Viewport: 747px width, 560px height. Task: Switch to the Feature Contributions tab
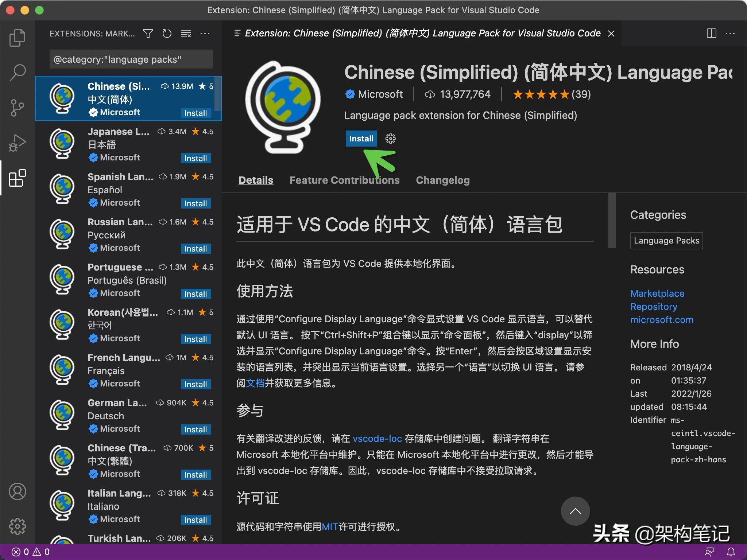coord(344,180)
